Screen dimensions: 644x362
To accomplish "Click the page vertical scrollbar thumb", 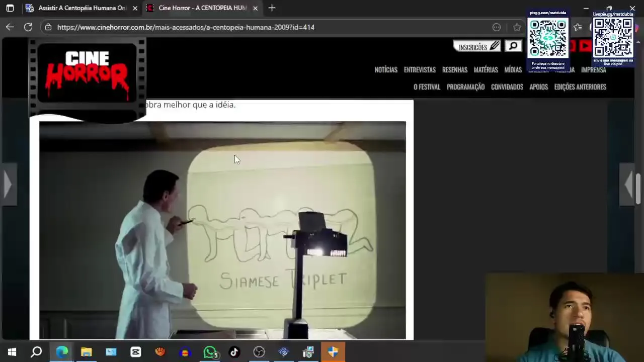I will (639, 189).
